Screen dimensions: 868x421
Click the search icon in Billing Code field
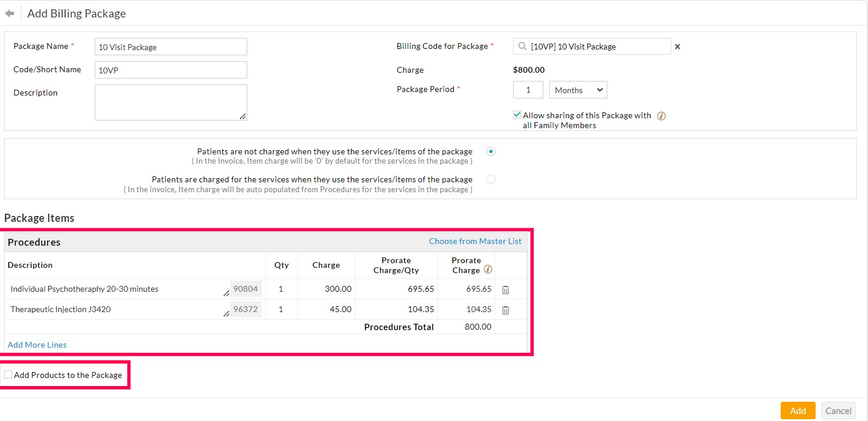[522, 46]
